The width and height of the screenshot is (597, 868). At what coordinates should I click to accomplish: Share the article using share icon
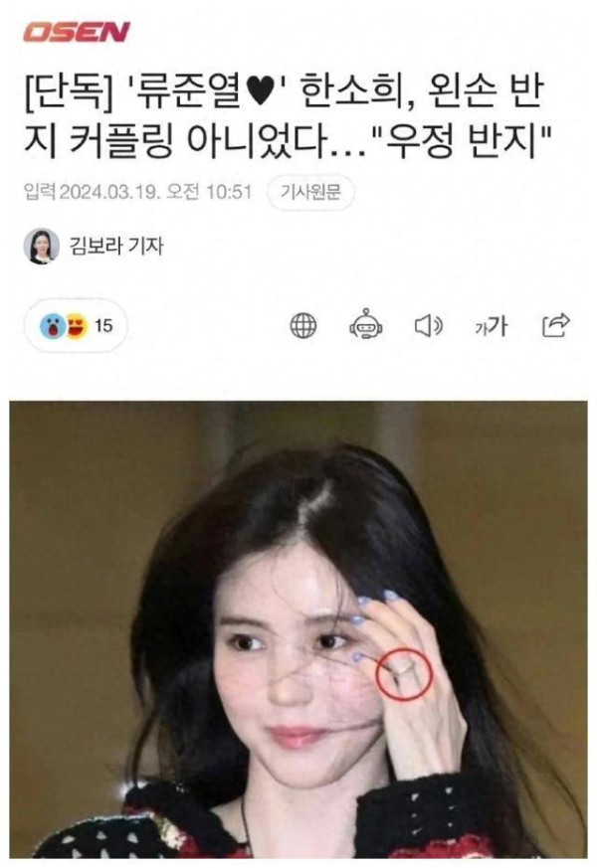pos(556,325)
